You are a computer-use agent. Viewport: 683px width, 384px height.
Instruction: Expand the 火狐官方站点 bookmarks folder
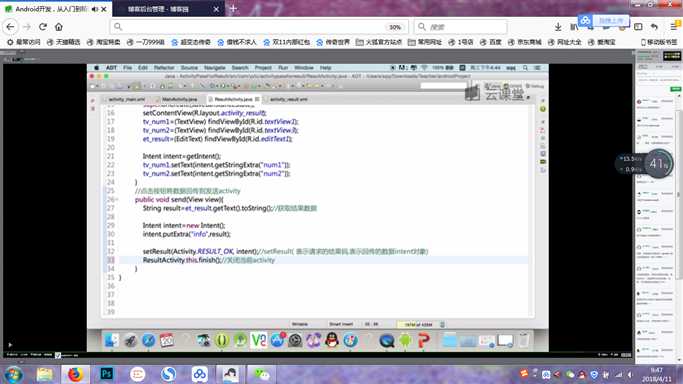(379, 42)
